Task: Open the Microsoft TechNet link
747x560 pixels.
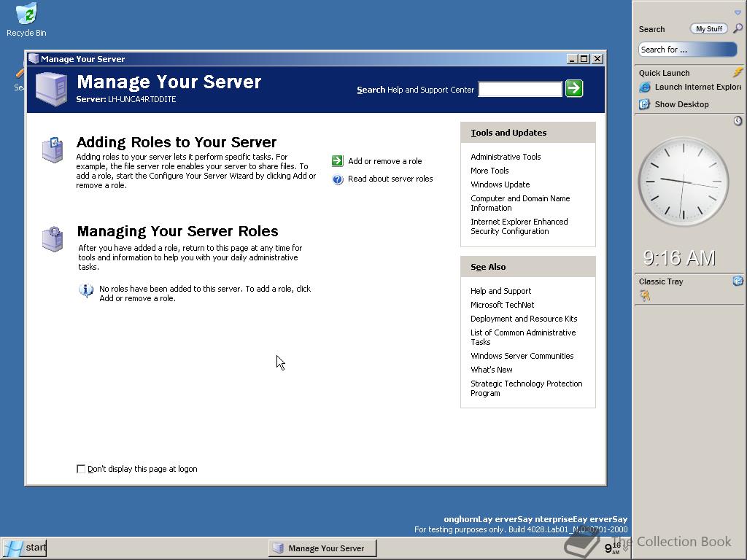Action: pos(502,305)
